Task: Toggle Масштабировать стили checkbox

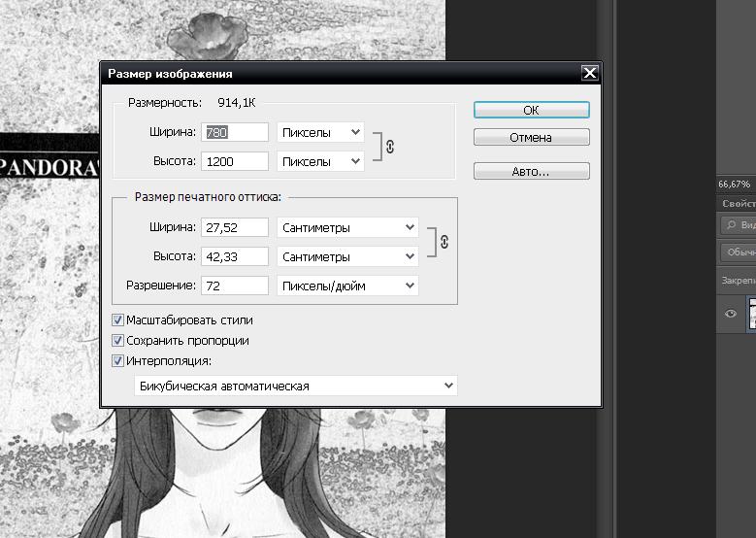Action: pos(117,319)
